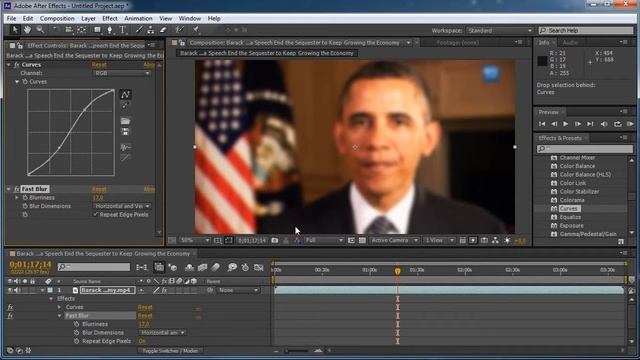Viewport: 640px width, 360px height.
Task: Toggle Curves effect fx switch in timeline
Action: [10, 307]
